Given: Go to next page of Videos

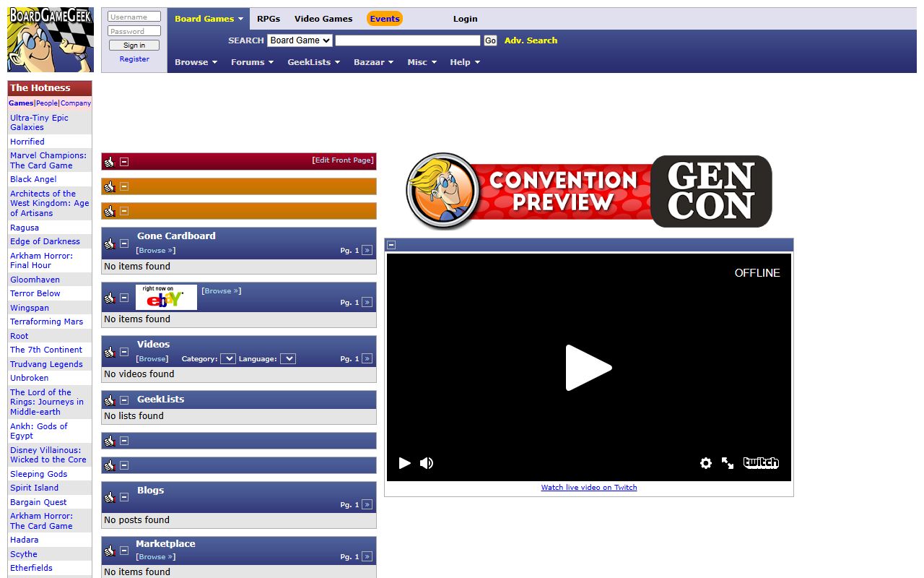Looking at the screenshot, I should [367, 359].
